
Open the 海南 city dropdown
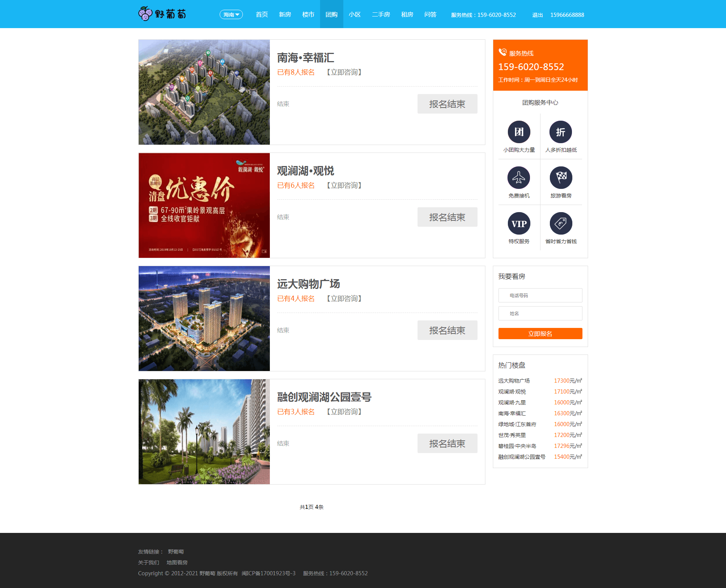pyautogui.click(x=231, y=15)
